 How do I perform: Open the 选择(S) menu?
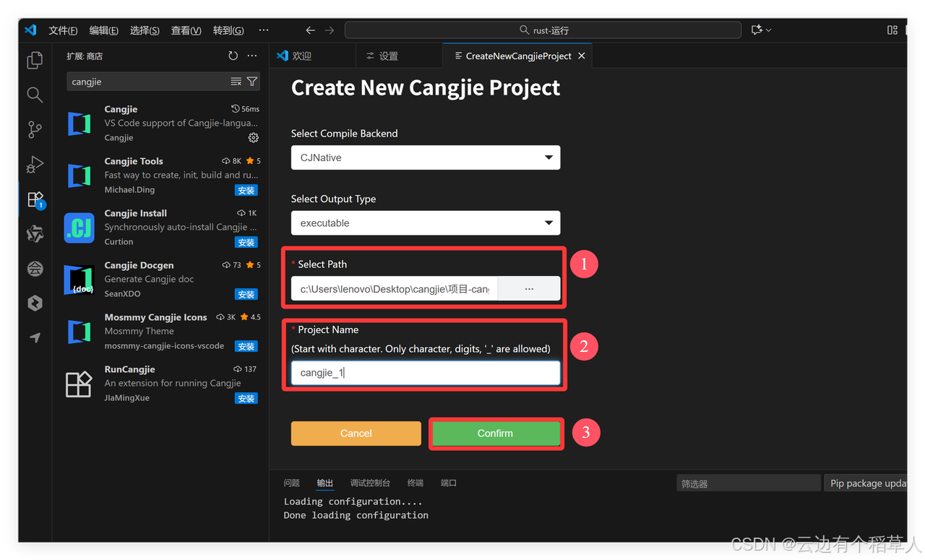[145, 30]
